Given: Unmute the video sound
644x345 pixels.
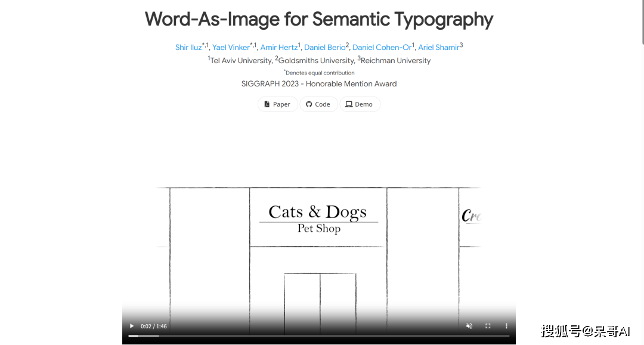Looking at the screenshot, I should [x=469, y=326].
